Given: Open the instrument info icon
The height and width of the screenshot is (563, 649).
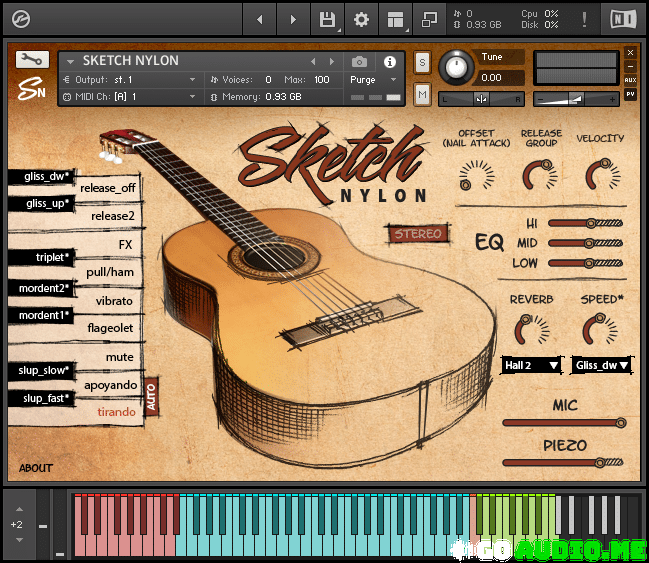Looking at the screenshot, I should coord(390,62).
